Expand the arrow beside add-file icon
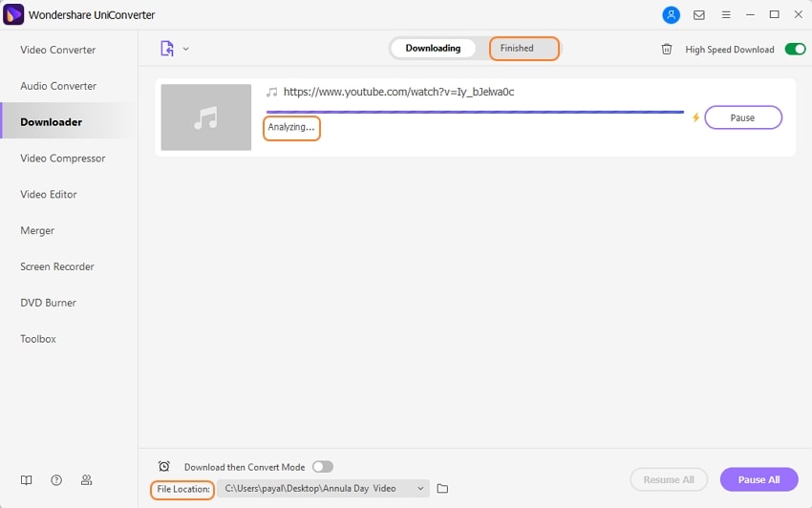This screenshot has height=508, width=812. 186,49
